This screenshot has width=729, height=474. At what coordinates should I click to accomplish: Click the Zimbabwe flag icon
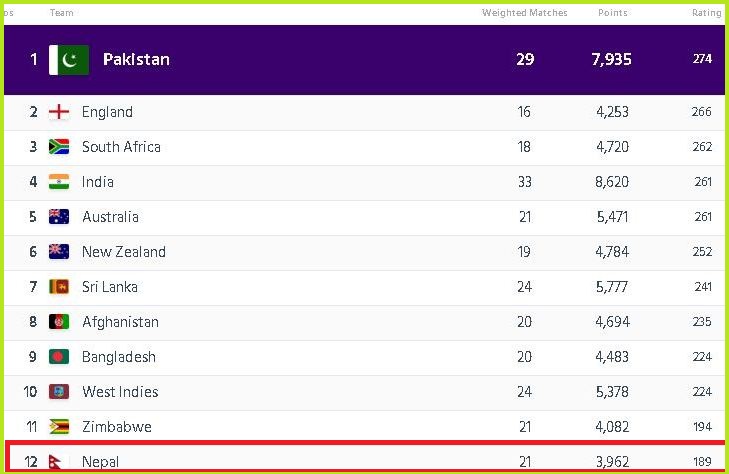click(59, 427)
